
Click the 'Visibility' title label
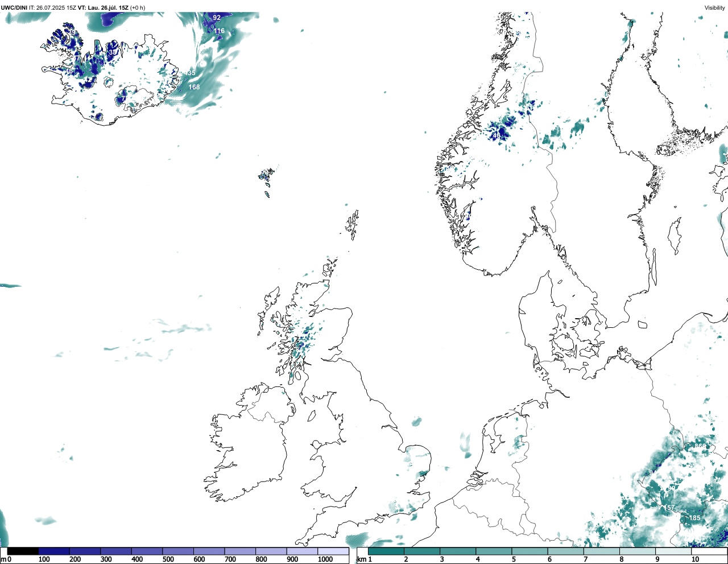[714, 8]
